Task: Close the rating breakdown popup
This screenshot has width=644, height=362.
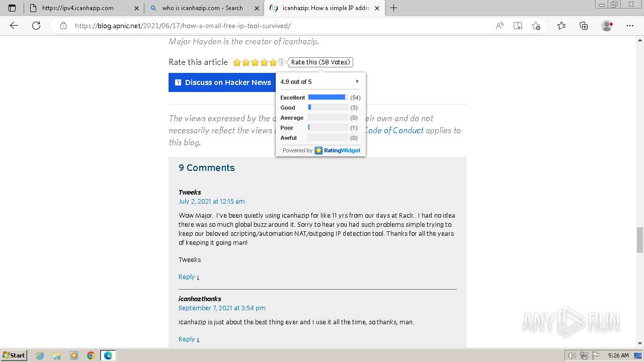Action: point(357,81)
